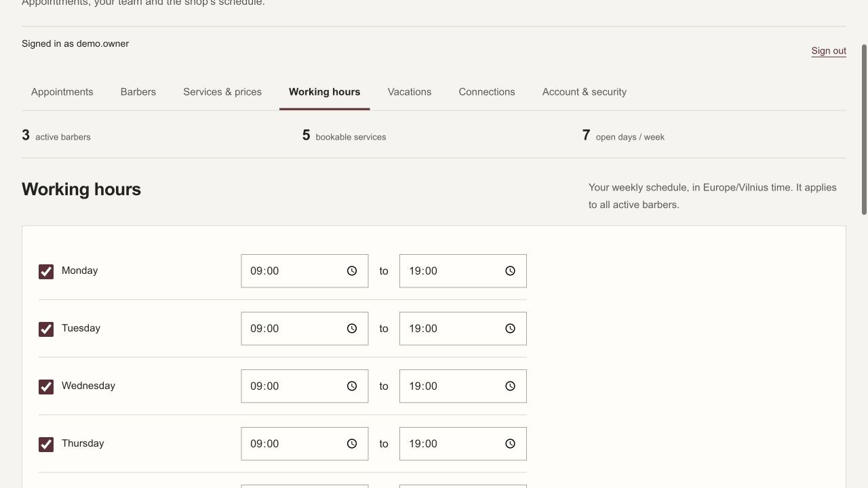The height and width of the screenshot is (488, 868).
Task: Click the Monday day label
Action: (79, 270)
